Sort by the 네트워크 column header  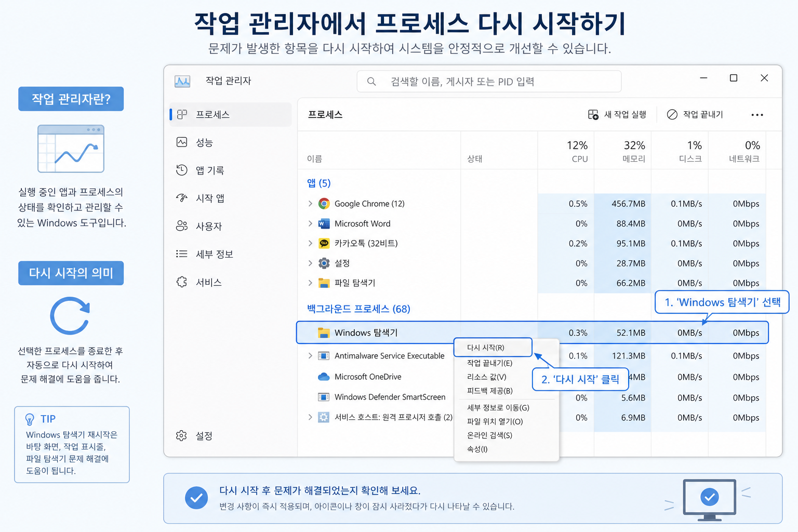pyautogui.click(x=737, y=151)
